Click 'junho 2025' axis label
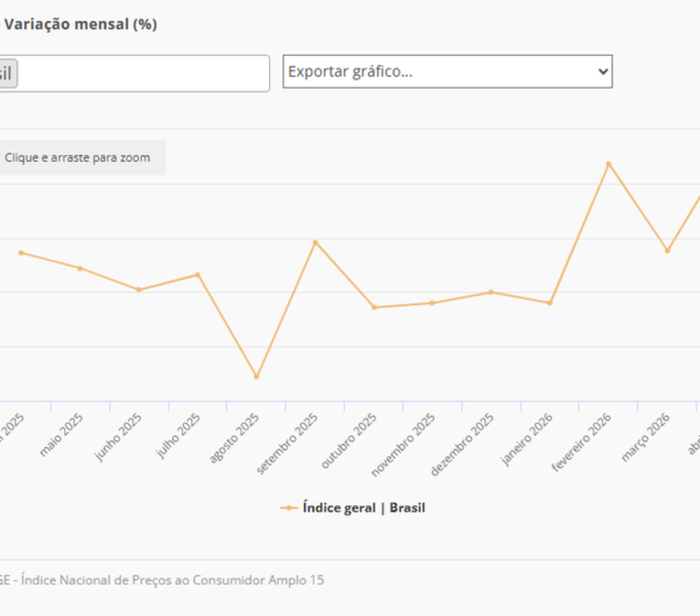The image size is (700, 616). pyautogui.click(x=118, y=437)
